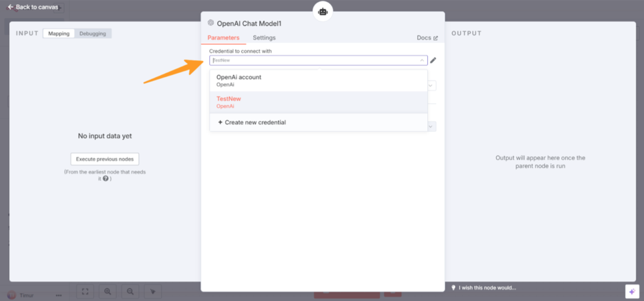644x301 pixels.
Task: Select TestNew credential option
Action: [318, 103]
